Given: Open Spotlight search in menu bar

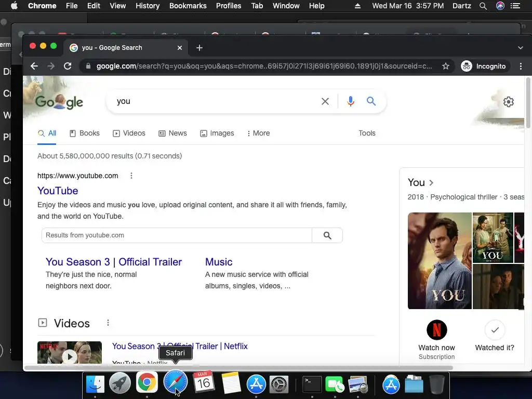Looking at the screenshot, I should (x=483, y=6).
